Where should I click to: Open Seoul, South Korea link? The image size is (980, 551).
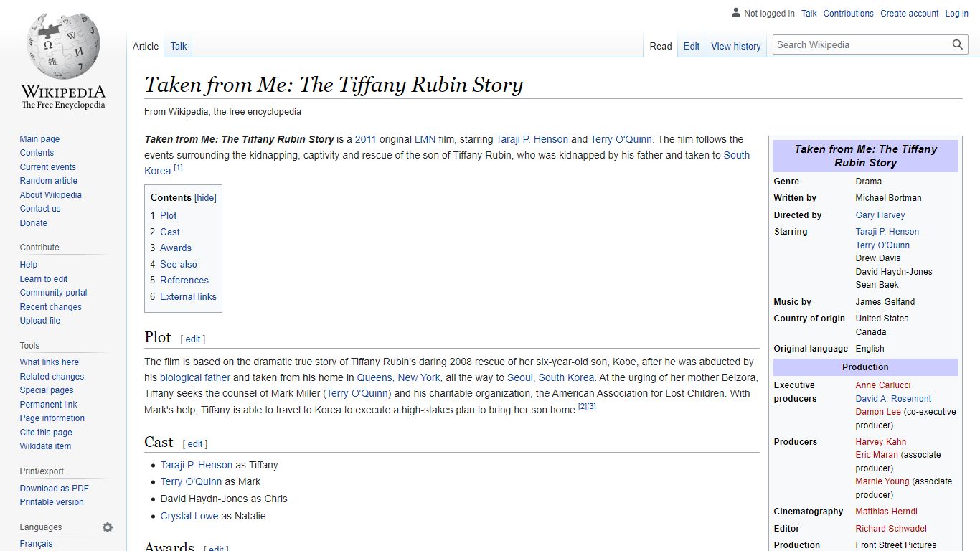pyautogui.click(x=551, y=377)
